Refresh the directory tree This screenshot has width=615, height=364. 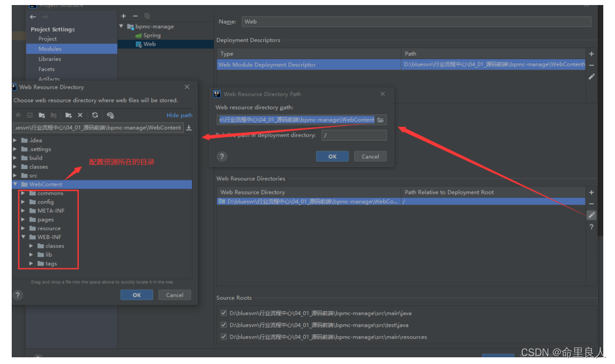pyautogui.click(x=95, y=115)
